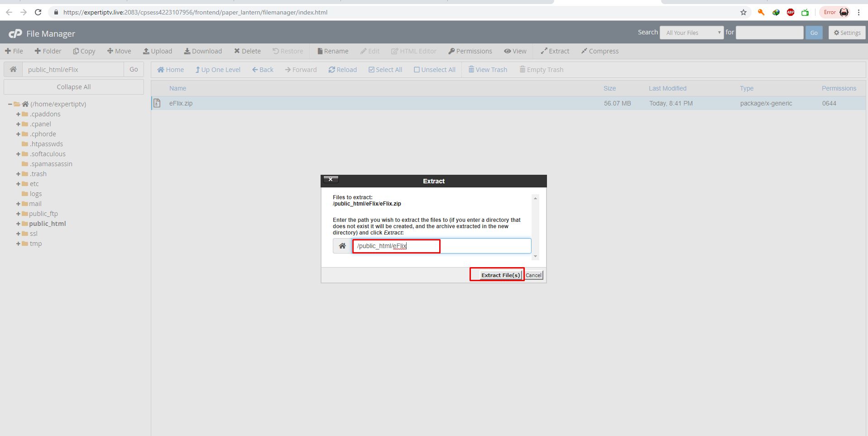The width and height of the screenshot is (868, 436).
Task: Open File Manager Settings
Action: click(847, 33)
